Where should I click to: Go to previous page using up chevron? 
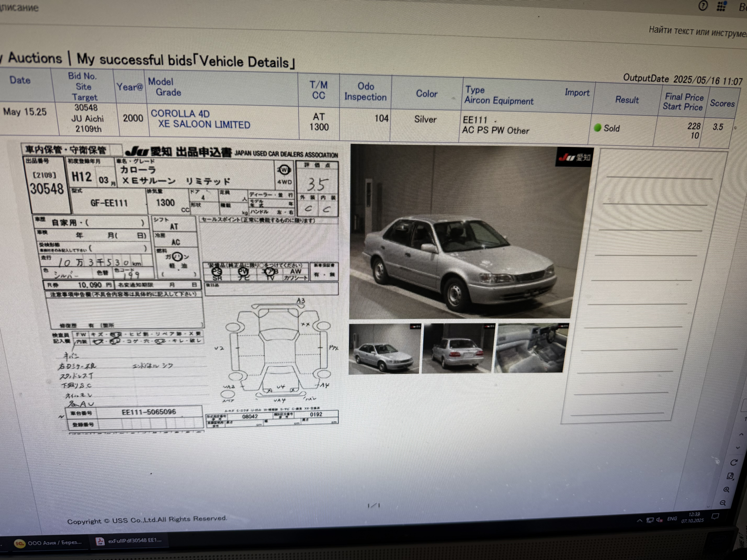click(x=741, y=434)
